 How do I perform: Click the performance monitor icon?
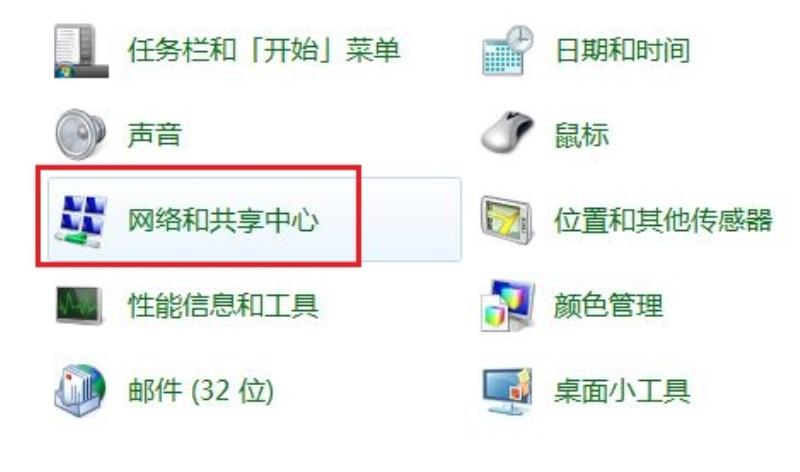tap(79, 305)
